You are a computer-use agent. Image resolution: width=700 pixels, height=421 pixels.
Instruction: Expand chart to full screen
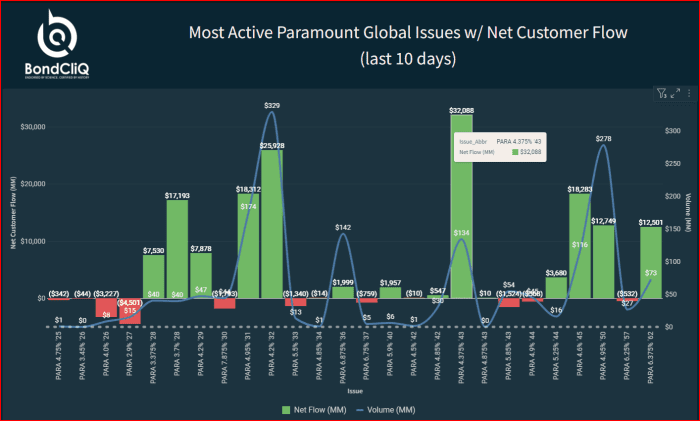click(x=675, y=93)
